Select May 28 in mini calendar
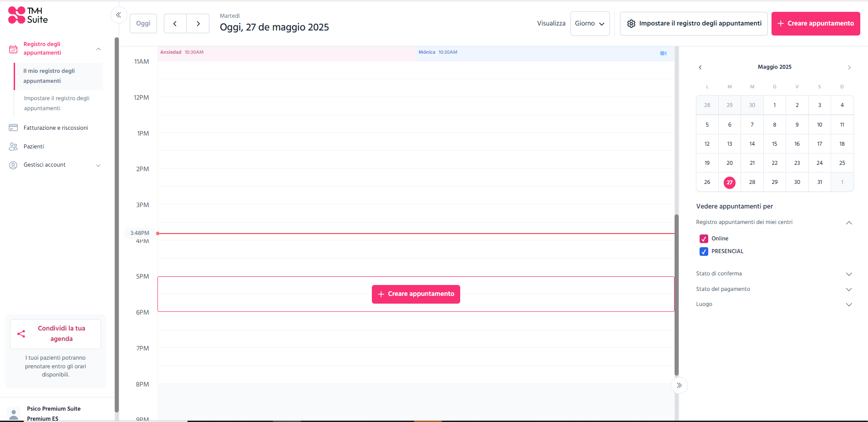Screen dimensions: 868x422 [752, 182]
